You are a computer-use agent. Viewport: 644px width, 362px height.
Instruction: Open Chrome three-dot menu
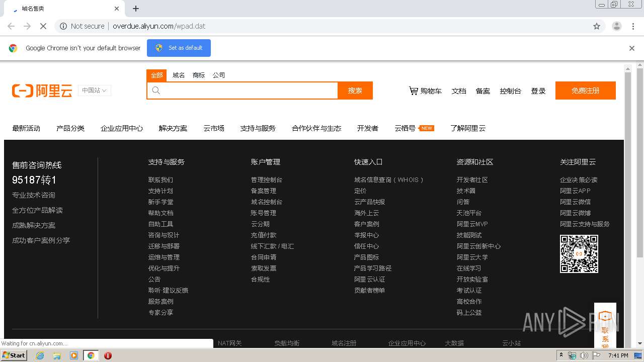tap(633, 26)
